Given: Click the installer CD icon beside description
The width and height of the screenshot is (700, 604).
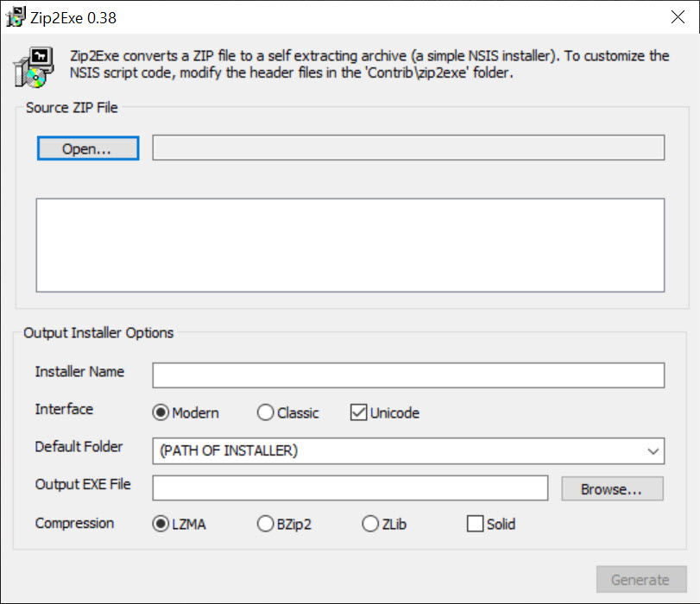Looking at the screenshot, I should coord(34,67).
